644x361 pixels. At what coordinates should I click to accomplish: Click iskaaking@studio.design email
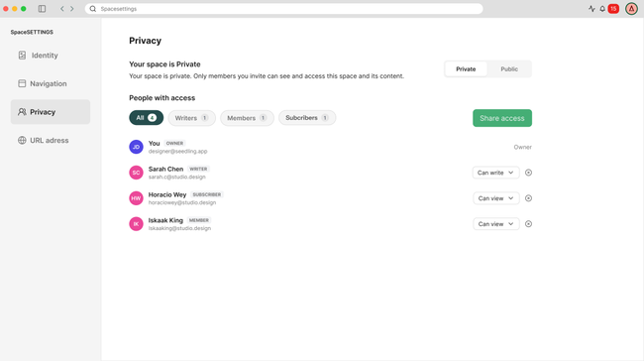coord(179,228)
